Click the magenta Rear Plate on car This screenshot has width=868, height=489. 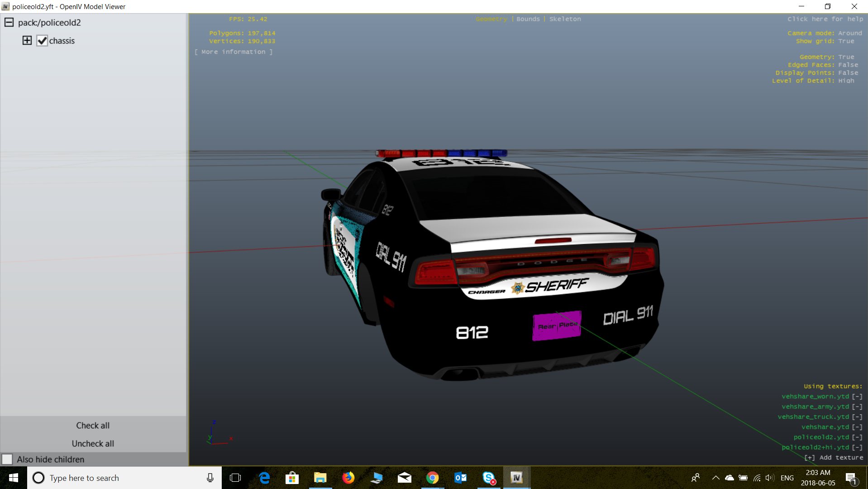557,326
